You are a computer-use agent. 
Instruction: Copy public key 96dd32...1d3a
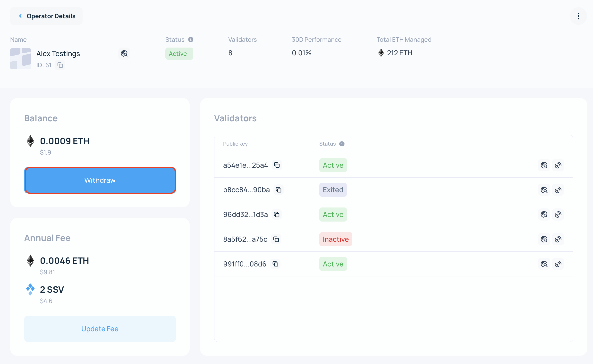coord(277,215)
